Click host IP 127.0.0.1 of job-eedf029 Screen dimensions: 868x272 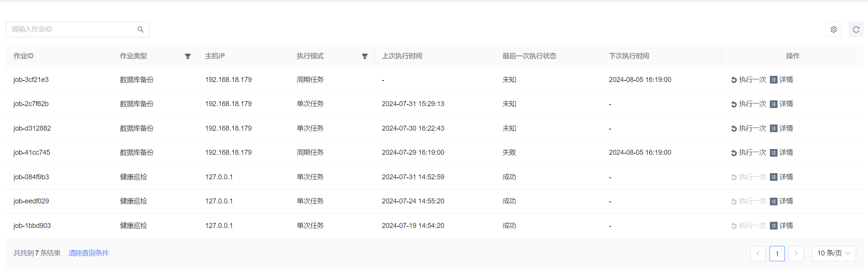[x=219, y=201]
